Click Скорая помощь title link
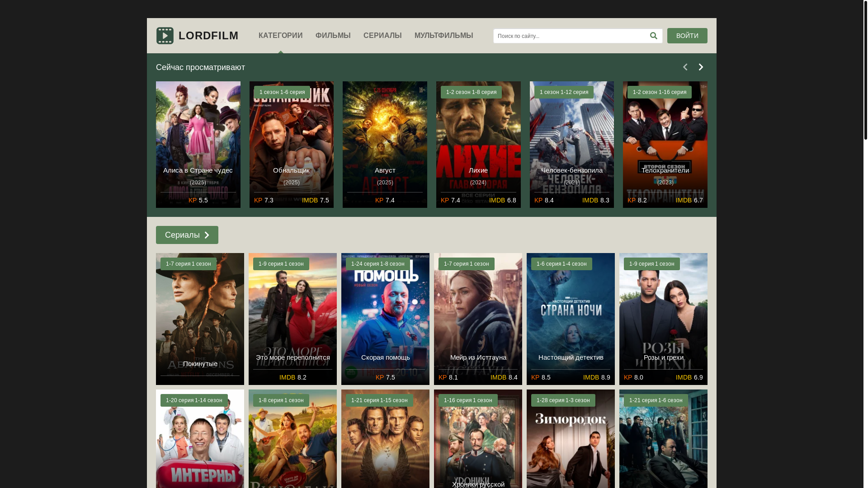Viewport: 868px width, 488px height. pyautogui.click(x=385, y=357)
